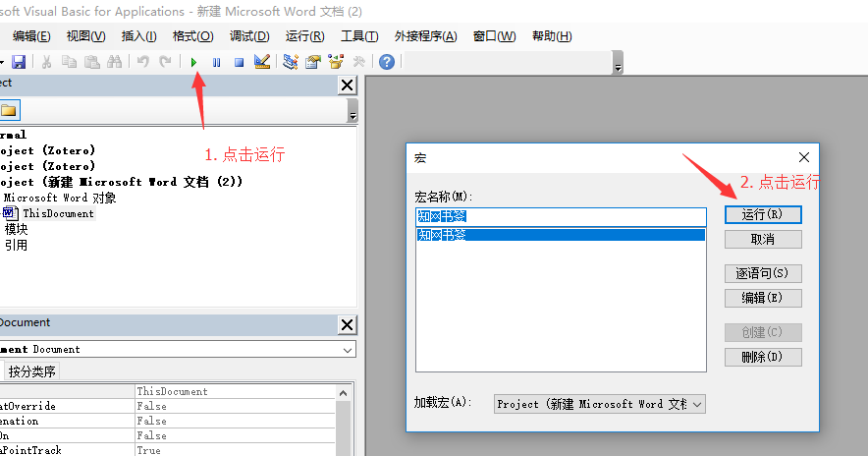Select 知网书签 in the macro list
This screenshot has height=456, width=868.
point(561,235)
